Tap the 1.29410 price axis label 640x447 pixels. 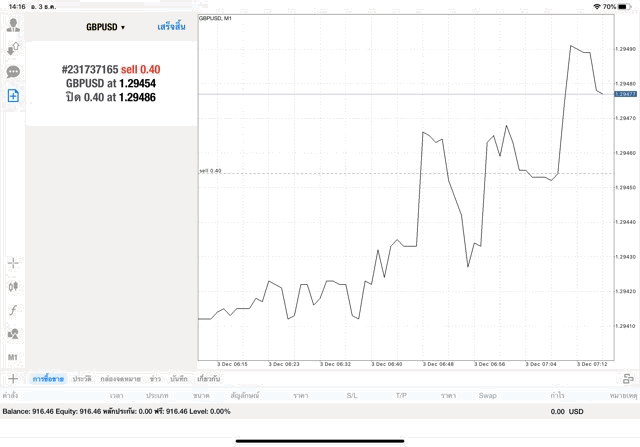coord(625,326)
